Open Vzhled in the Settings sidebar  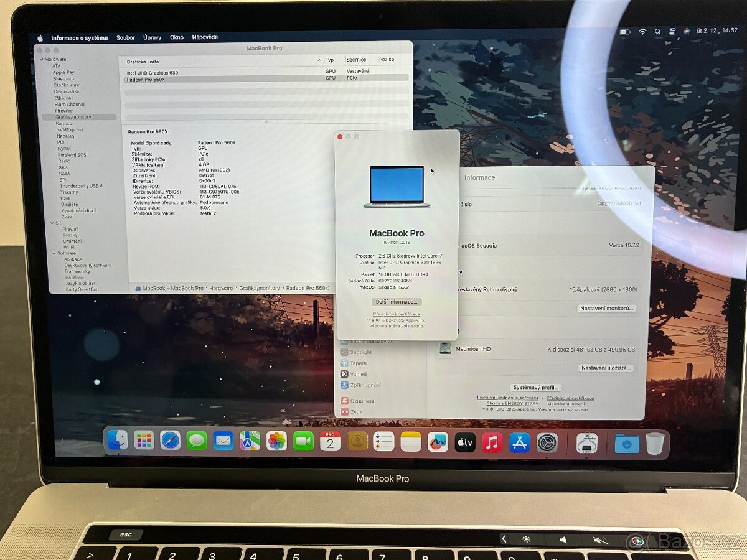coord(354,374)
